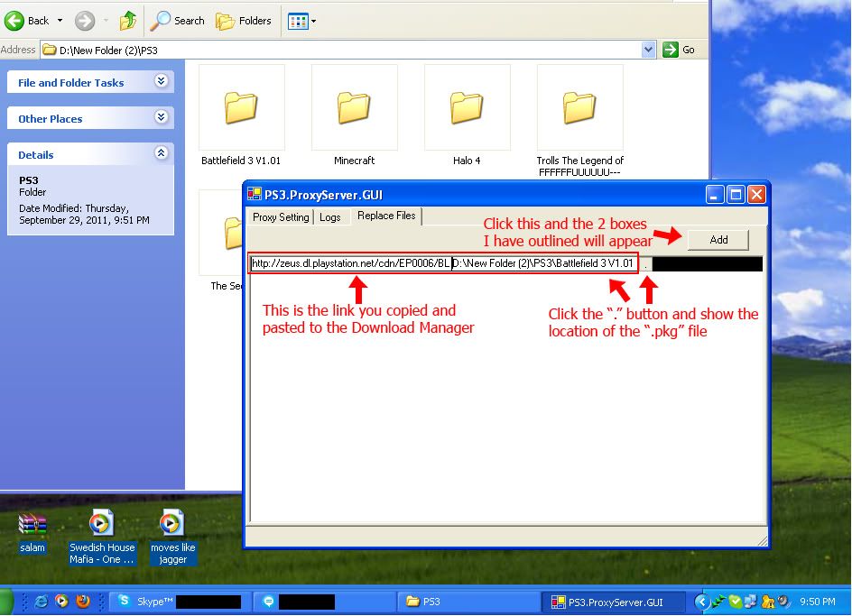Collapse the File and Folder Tasks panel
852x616 pixels.
[161, 81]
